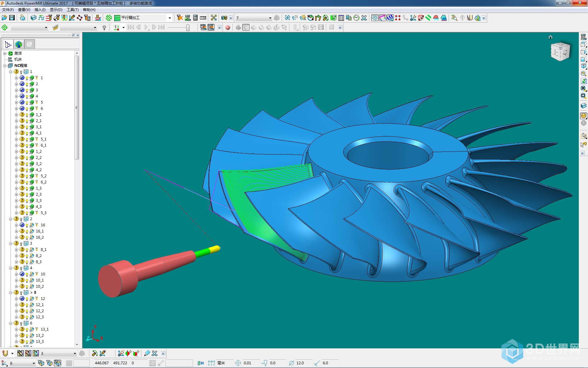
Task: Open feeds and speeds icon
Action: click(x=41, y=18)
